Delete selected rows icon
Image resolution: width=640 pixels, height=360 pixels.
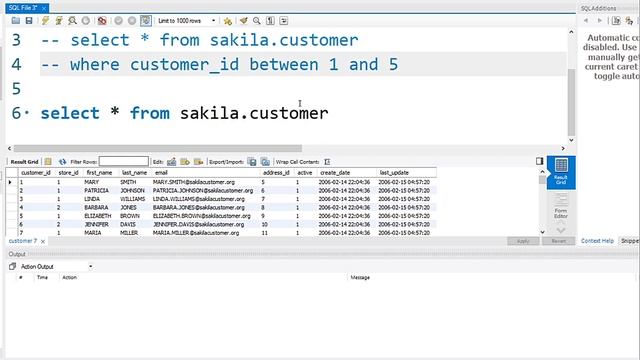tap(198, 162)
